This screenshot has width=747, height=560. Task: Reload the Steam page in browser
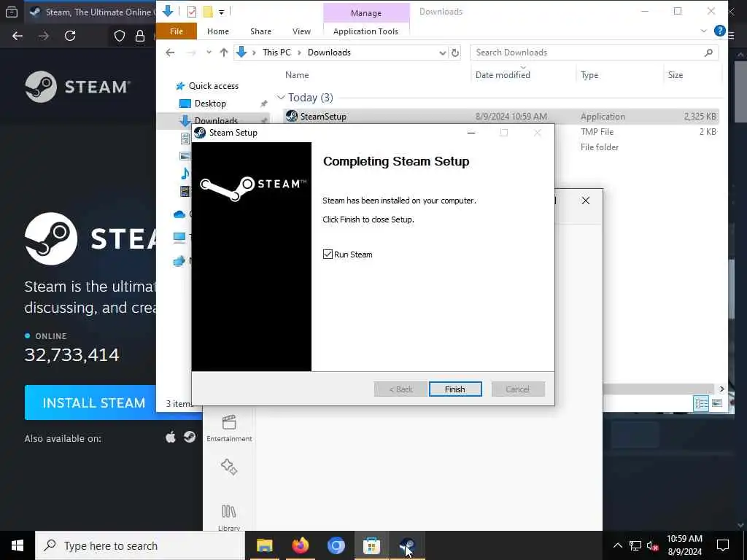pos(70,36)
